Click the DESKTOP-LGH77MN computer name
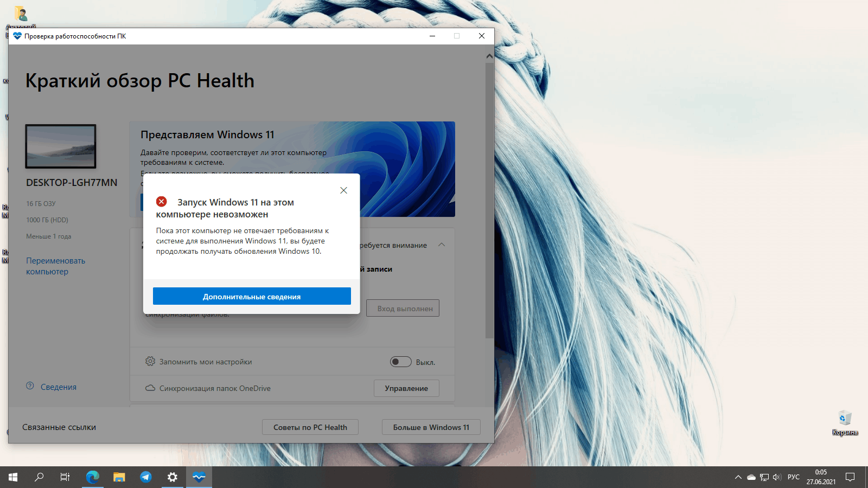The image size is (868, 488). tap(72, 183)
